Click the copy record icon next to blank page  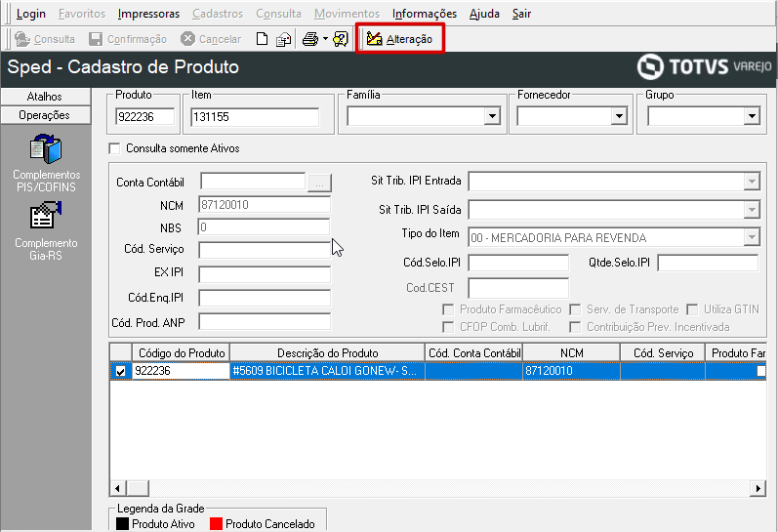coord(283,39)
